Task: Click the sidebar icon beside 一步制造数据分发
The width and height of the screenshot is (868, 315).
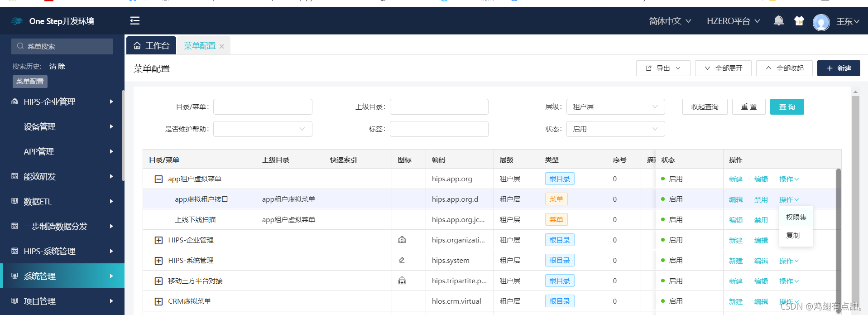Action: point(15,226)
